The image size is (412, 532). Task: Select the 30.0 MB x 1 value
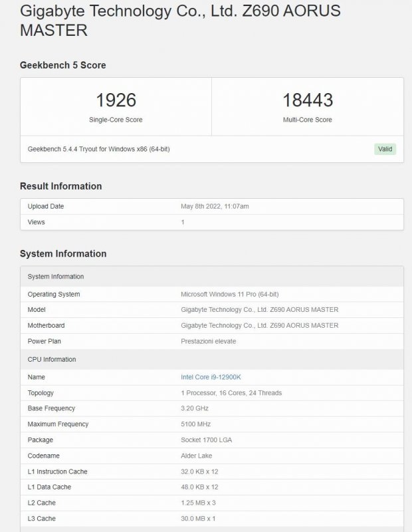tap(198, 519)
